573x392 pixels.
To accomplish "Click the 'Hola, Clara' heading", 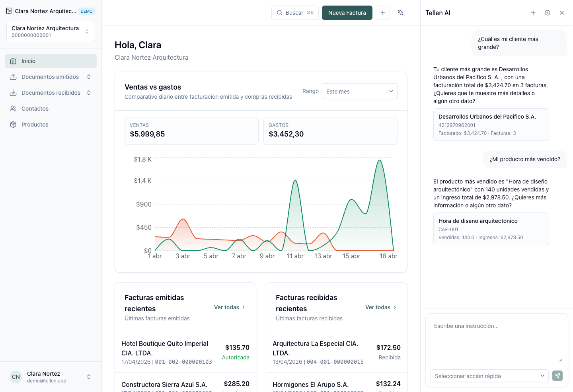I will pos(138,45).
